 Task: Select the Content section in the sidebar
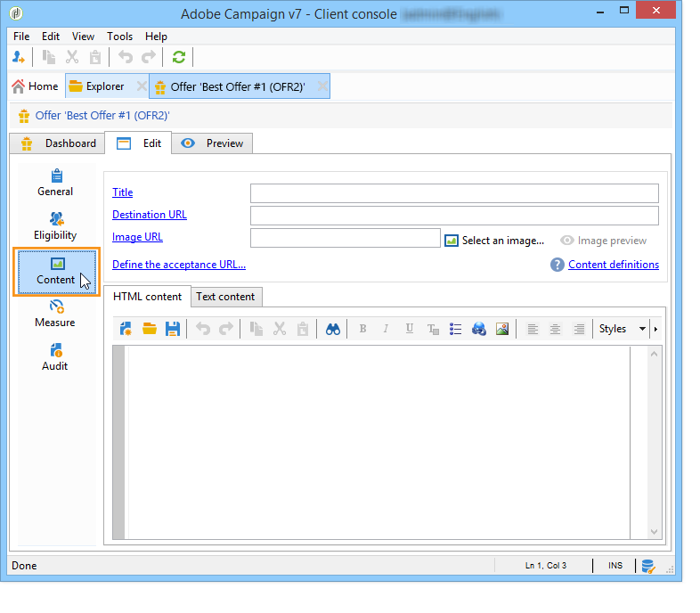[57, 272]
